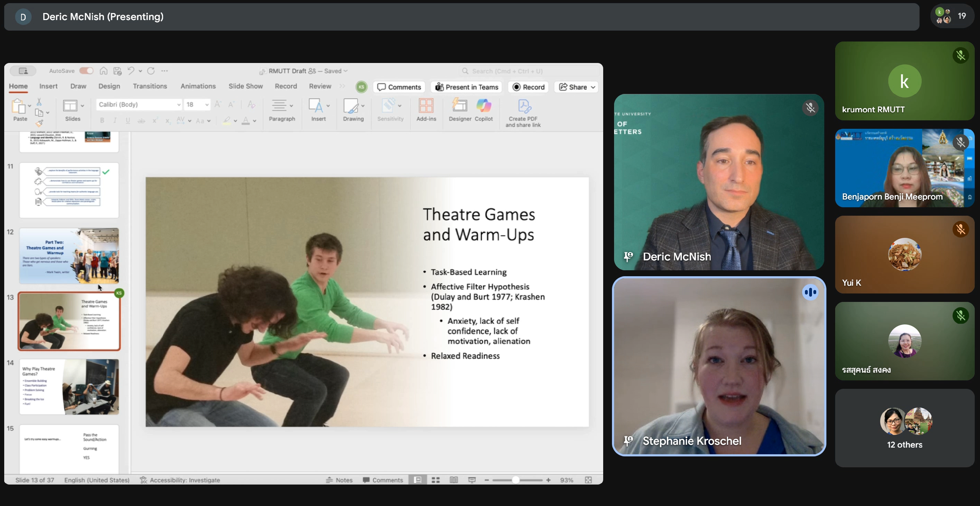The width and height of the screenshot is (980, 506).
Task: Click the Format Painter brush icon
Action: pyautogui.click(x=39, y=123)
